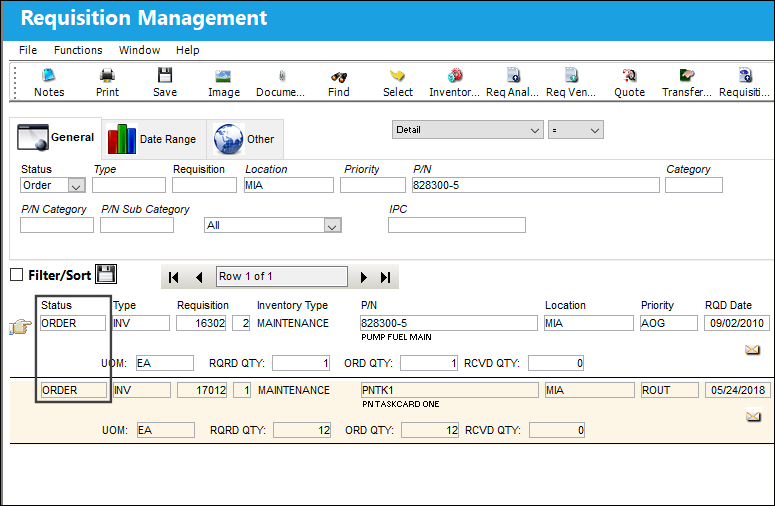
Task: Open the Notes toolbar icon
Action: [x=48, y=76]
